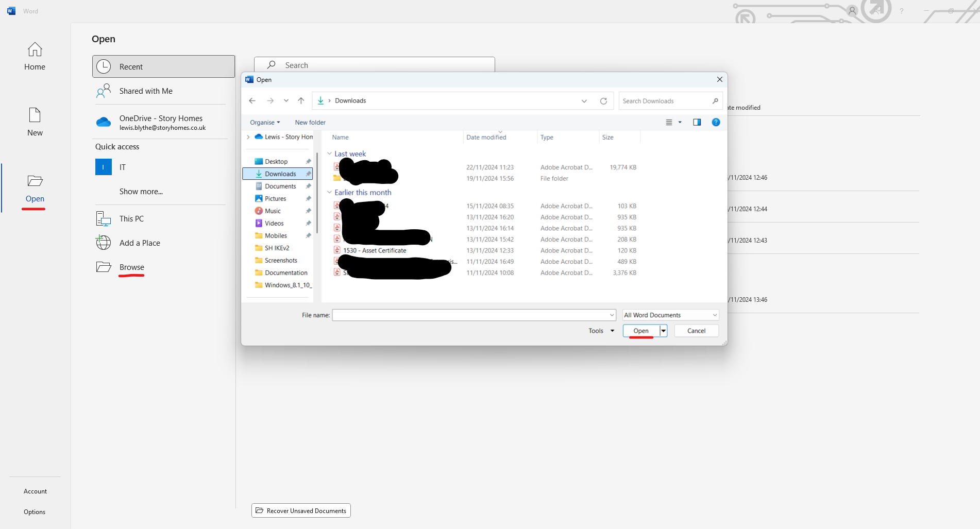The height and width of the screenshot is (529, 980).
Task: Close the Open dialog
Action: [719, 79]
